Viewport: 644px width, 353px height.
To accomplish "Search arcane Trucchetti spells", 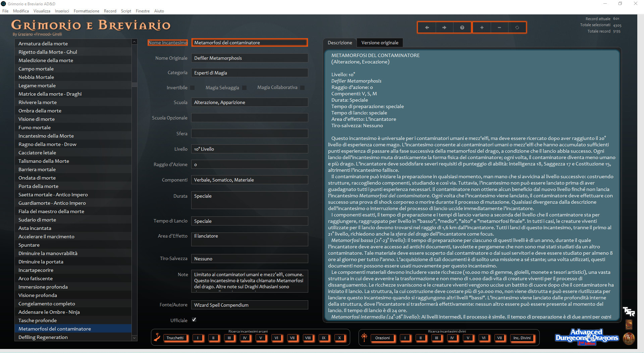I will pyautogui.click(x=175, y=338).
